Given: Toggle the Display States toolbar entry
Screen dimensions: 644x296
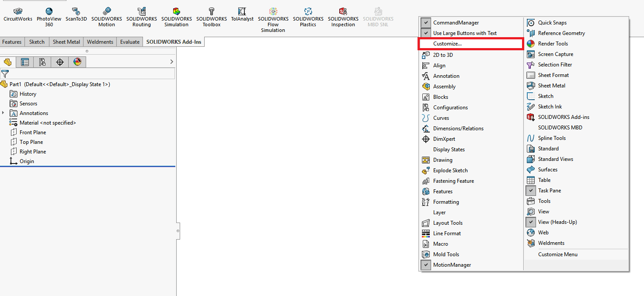Looking at the screenshot, I should coord(471,150).
